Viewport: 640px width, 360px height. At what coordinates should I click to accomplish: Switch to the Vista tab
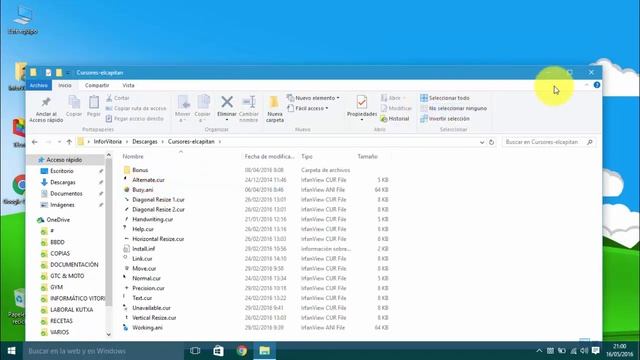click(x=128, y=85)
